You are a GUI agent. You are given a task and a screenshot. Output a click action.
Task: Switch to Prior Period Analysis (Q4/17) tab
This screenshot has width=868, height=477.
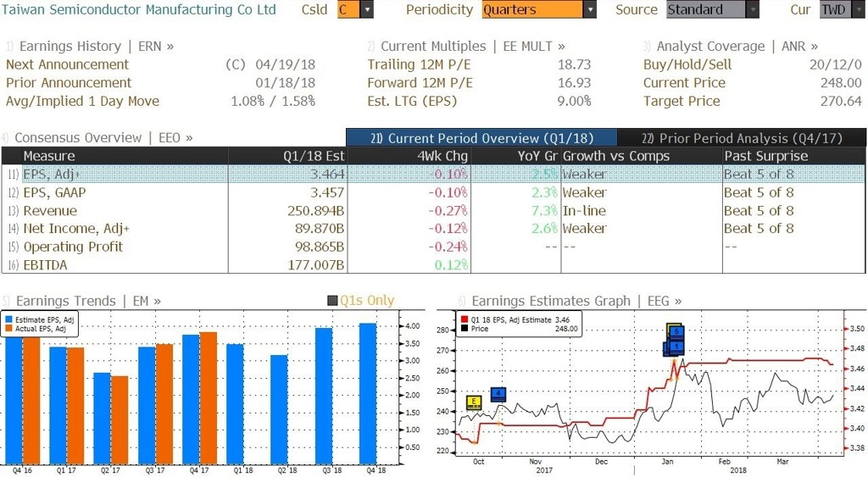[742, 138]
